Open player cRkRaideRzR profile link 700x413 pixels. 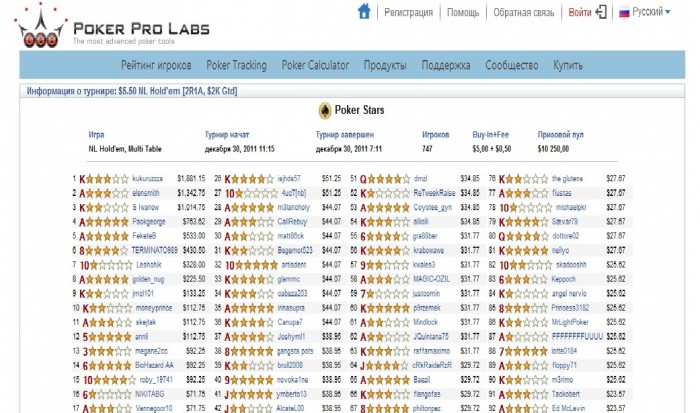(x=432, y=366)
